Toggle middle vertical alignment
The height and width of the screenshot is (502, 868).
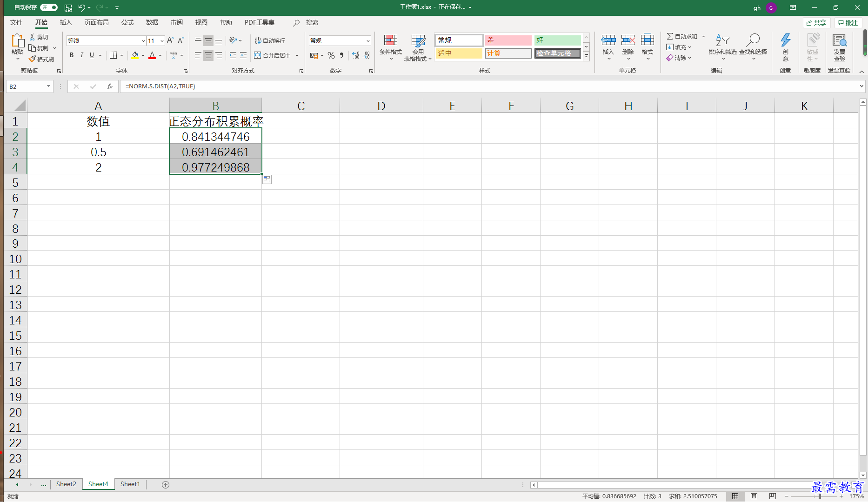pos(208,40)
